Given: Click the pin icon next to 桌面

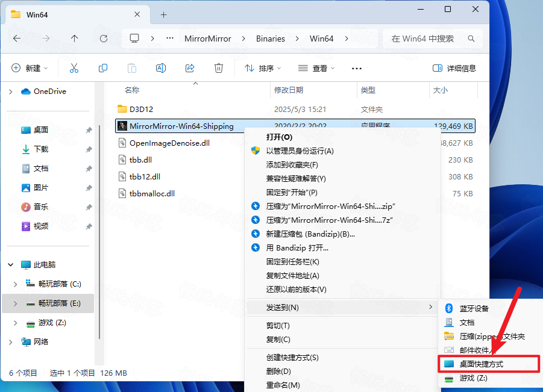Looking at the screenshot, I should (89, 130).
